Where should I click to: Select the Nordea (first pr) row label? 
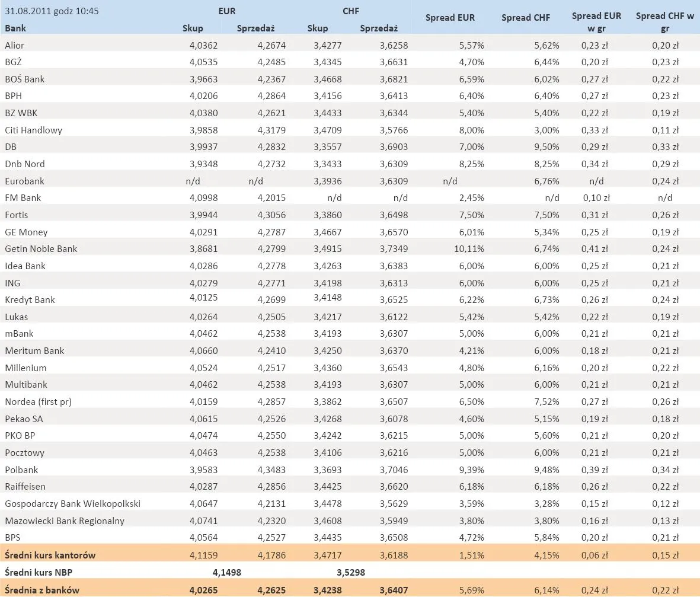39,401
